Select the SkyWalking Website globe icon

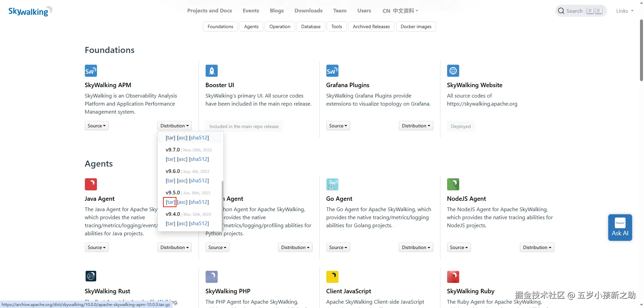tap(453, 71)
